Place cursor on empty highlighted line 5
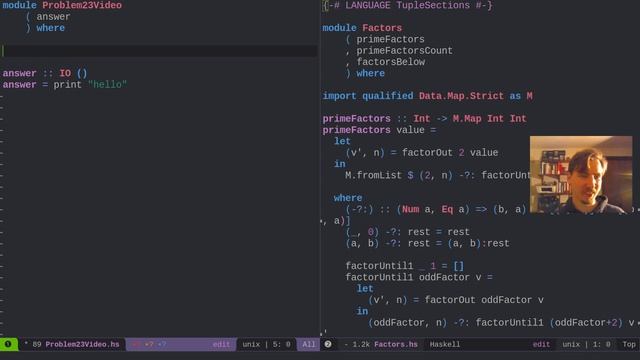The height and width of the screenshot is (360, 640). click(x=159, y=51)
